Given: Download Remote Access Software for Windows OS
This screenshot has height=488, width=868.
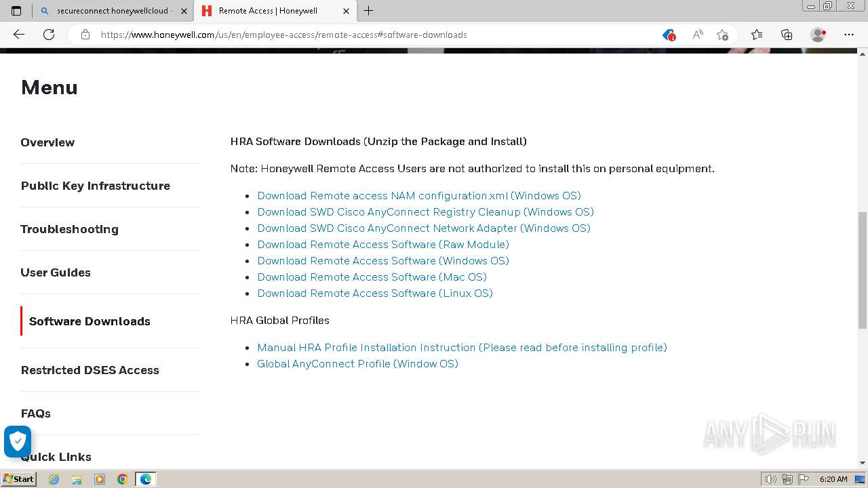Looking at the screenshot, I should pyautogui.click(x=383, y=261).
